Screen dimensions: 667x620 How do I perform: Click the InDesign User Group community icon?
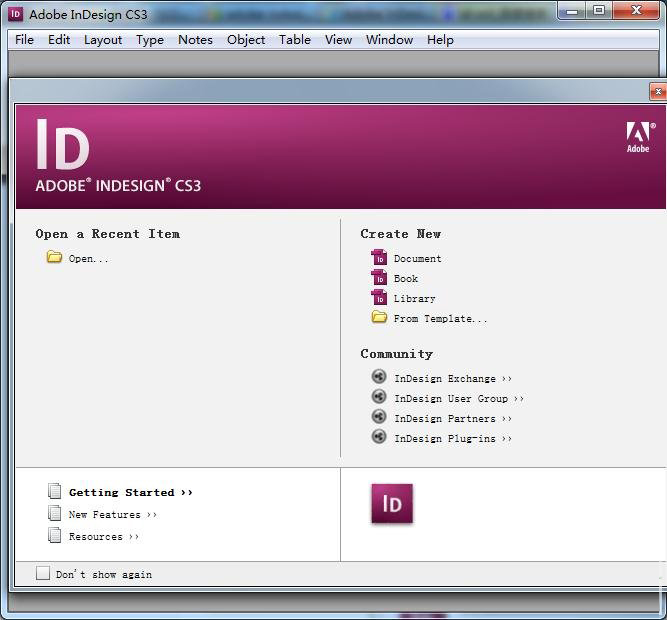click(379, 397)
